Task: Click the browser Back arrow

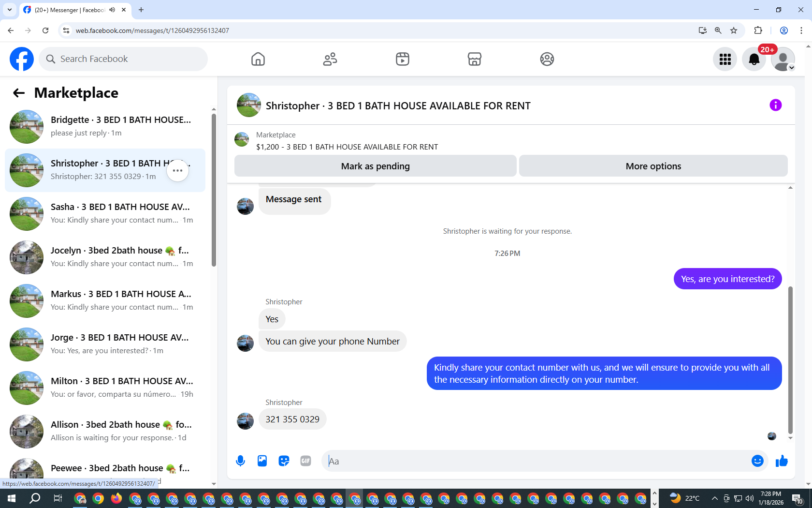Action: coord(11,30)
